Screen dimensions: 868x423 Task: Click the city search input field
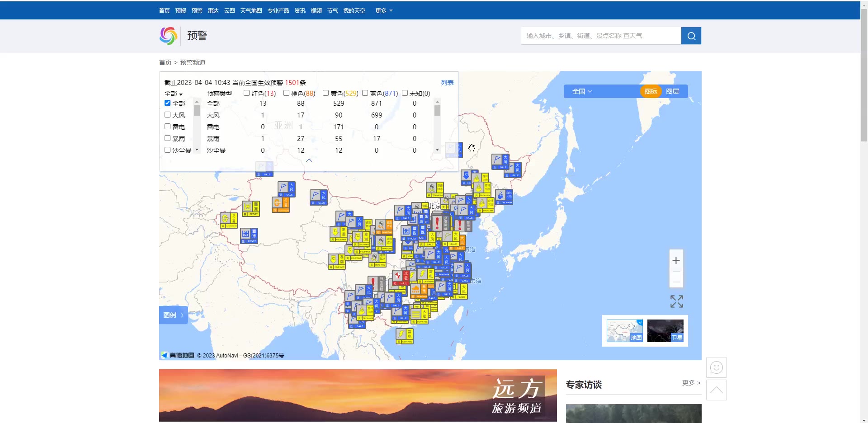(601, 36)
